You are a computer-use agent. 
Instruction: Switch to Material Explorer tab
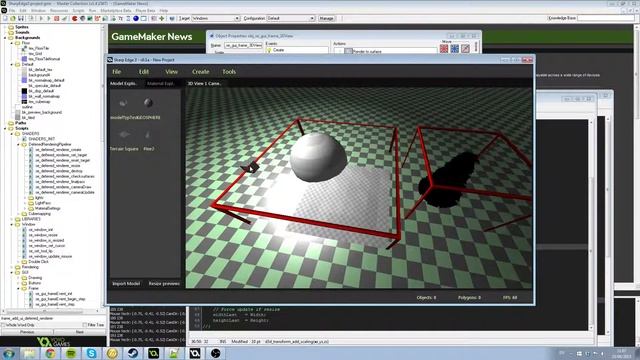coord(160,83)
